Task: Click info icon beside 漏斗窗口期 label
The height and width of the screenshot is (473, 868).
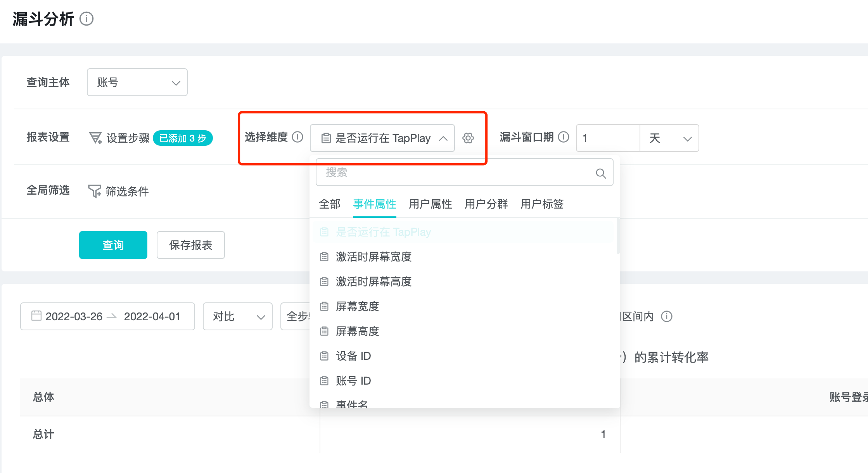Action: (564, 137)
